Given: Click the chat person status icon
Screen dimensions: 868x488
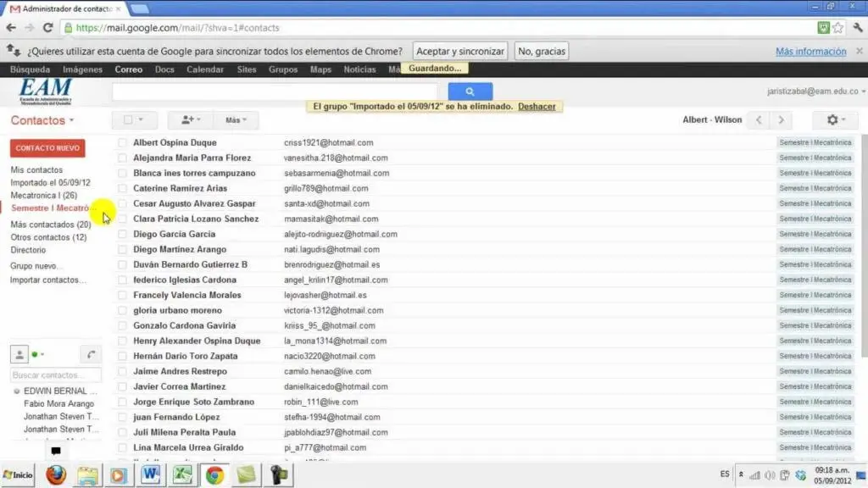Looking at the screenshot, I should click(x=19, y=355).
